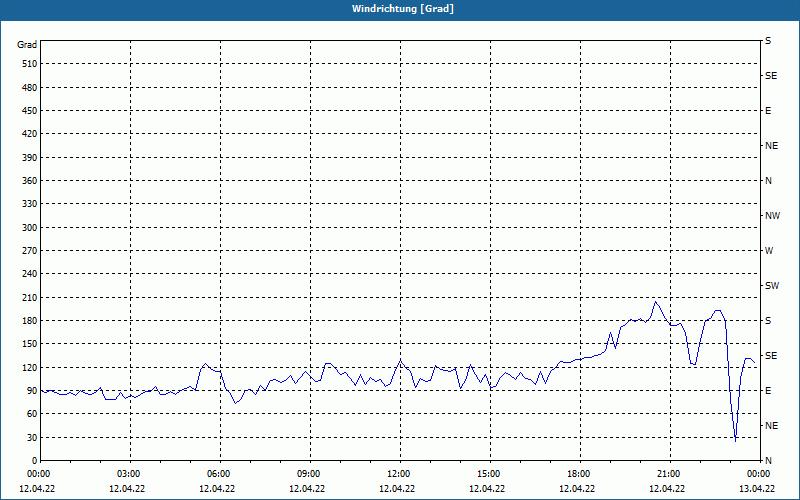Click the 270 value on the left axis

pos(30,251)
